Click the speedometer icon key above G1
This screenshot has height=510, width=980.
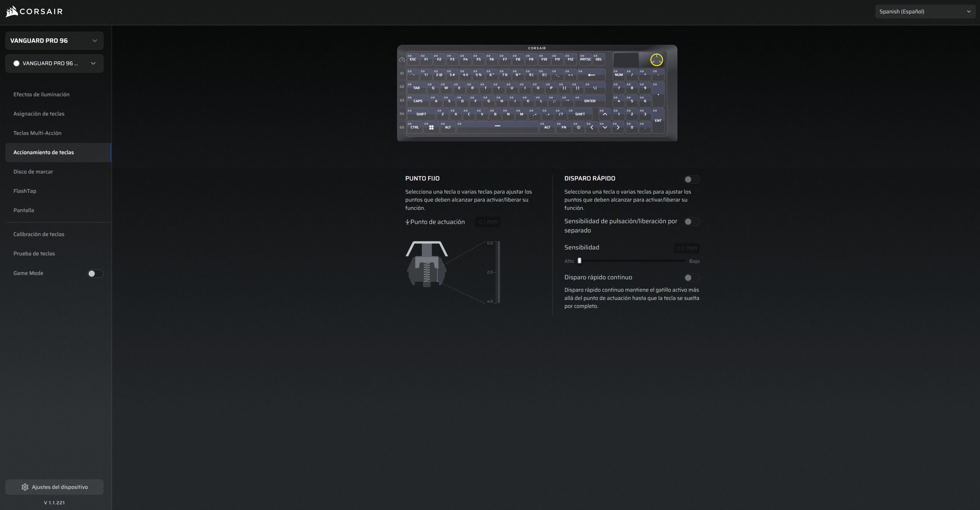coord(402,60)
